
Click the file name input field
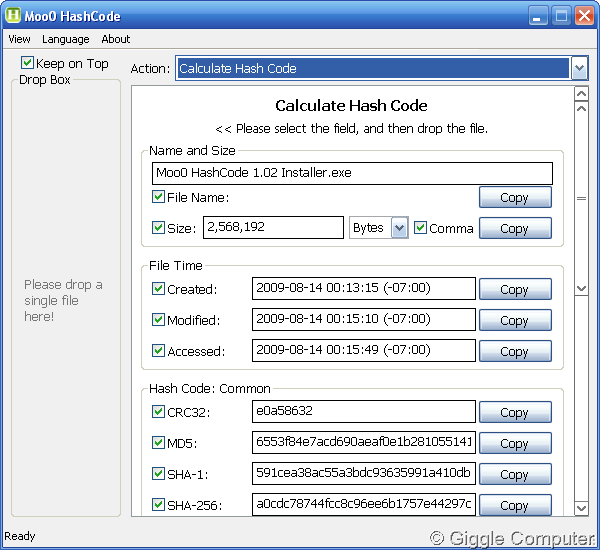tap(352, 173)
